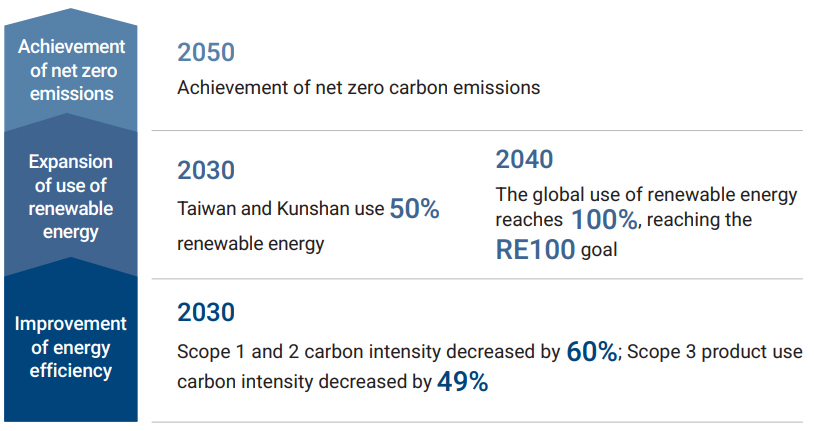The height and width of the screenshot is (431, 814).
Task: Click the 50% renewable energy figure
Action: (x=414, y=208)
